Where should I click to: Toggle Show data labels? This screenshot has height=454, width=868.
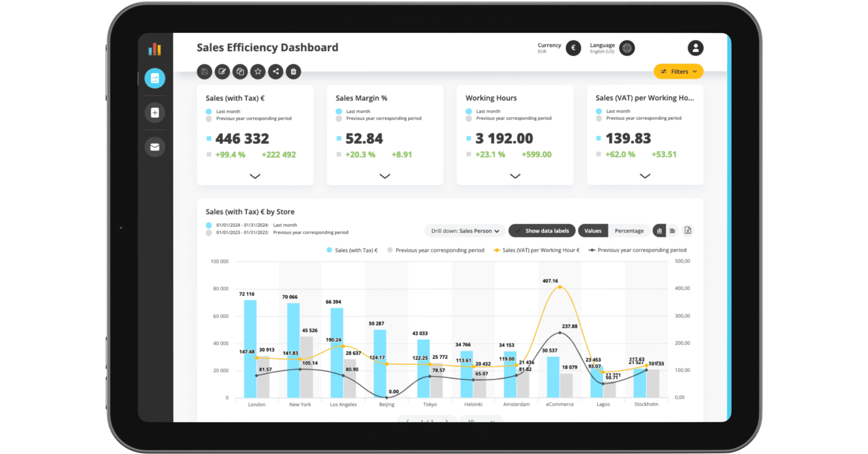coord(542,231)
